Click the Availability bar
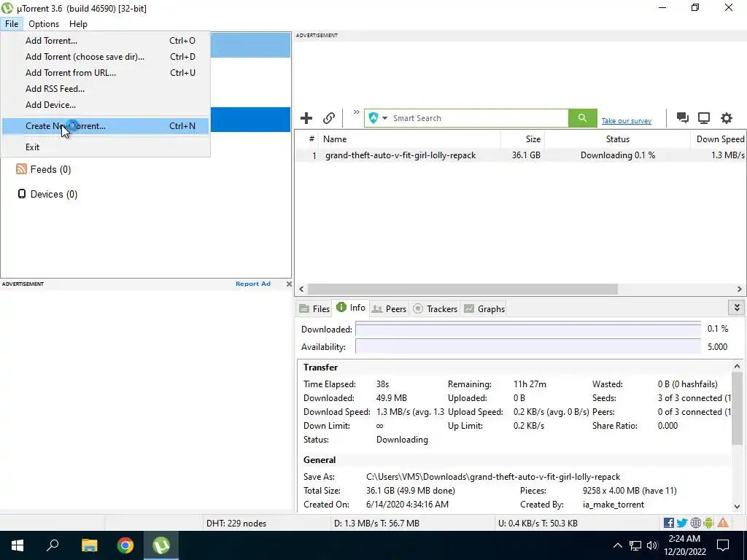This screenshot has height=560, width=747. tap(528, 346)
